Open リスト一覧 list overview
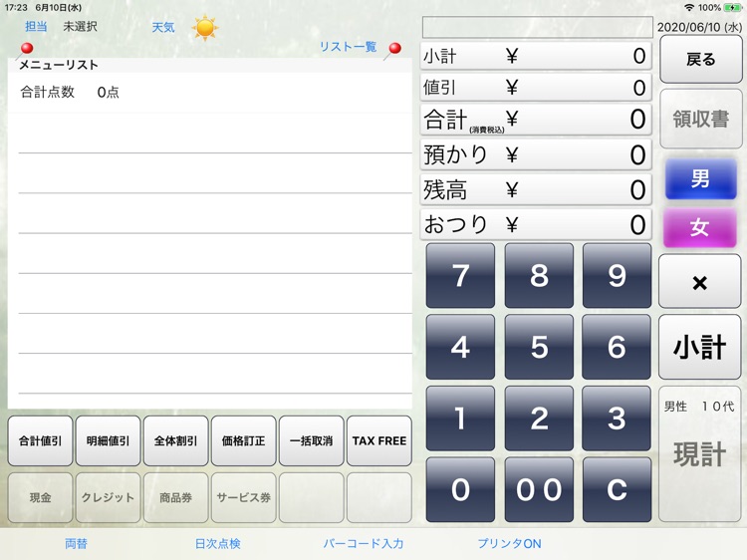Screen dimensions: 747x560 (x=348, y=46)
